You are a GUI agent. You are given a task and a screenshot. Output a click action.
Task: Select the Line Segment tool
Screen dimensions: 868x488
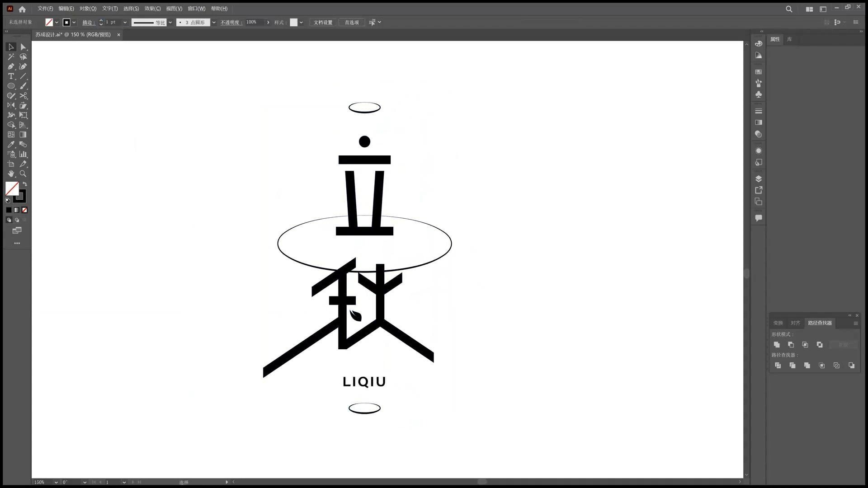(x=23, y=76)
